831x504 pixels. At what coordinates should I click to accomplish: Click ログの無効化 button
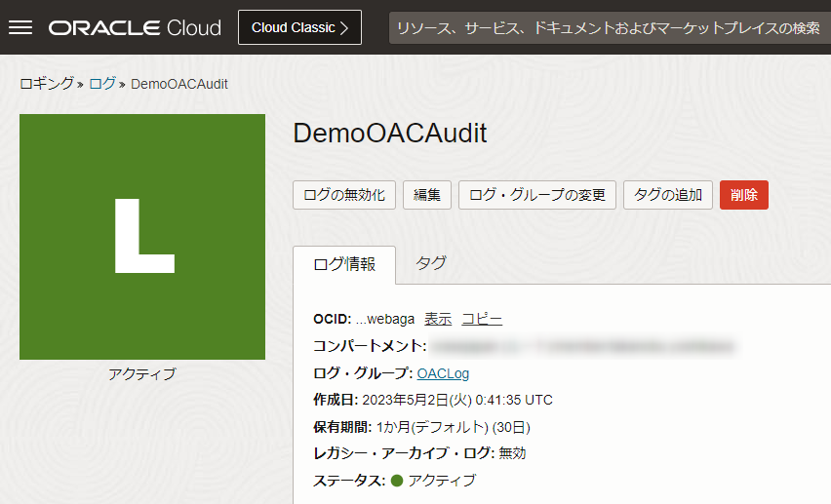pos(344,195)
